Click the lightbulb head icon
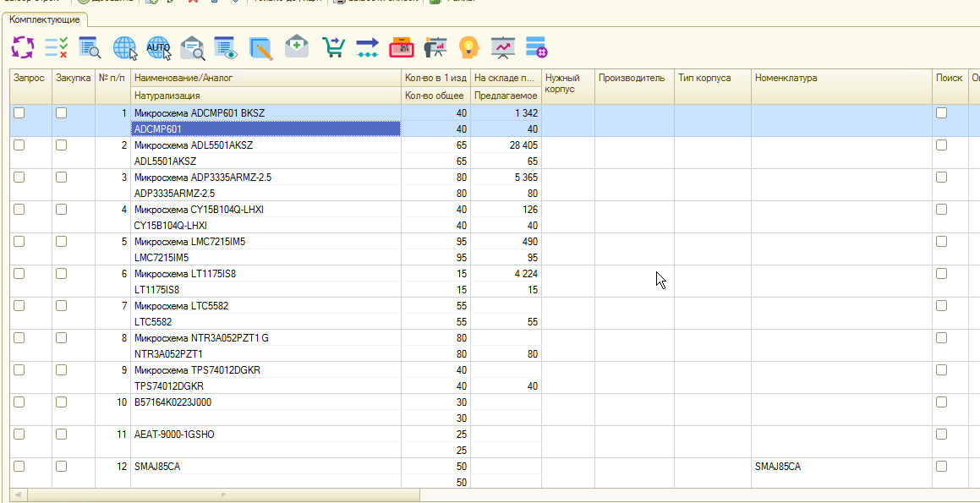The width and height of the screenshot is (980, 503). click(468, 47)
